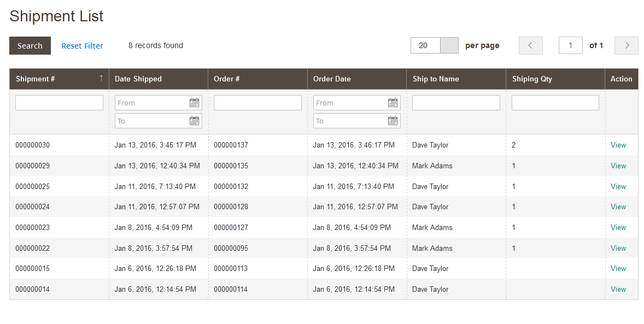Image resolution: width=644 pixels, height=324 pixels.
Task: Sort by Date Shipped column header
Action: click(x=138, y=79)
